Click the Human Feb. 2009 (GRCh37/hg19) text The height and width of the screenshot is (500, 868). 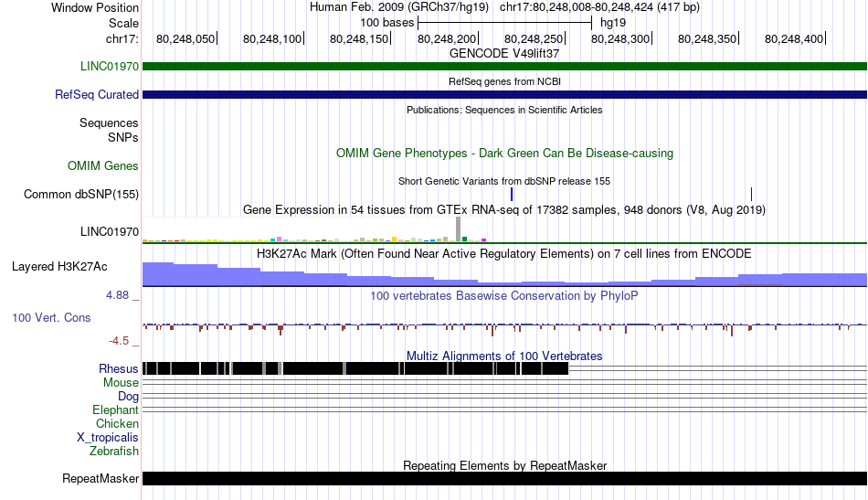coord(399,7)
